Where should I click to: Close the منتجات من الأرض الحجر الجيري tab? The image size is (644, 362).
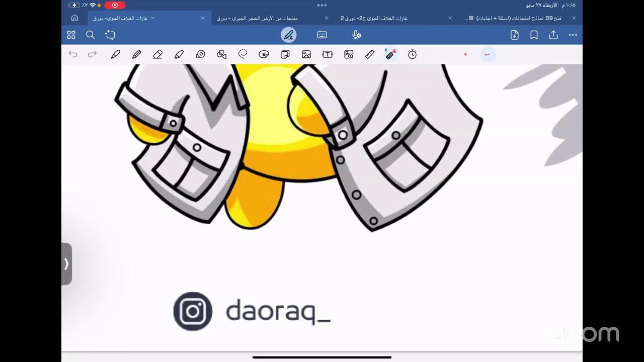(326, 18)
